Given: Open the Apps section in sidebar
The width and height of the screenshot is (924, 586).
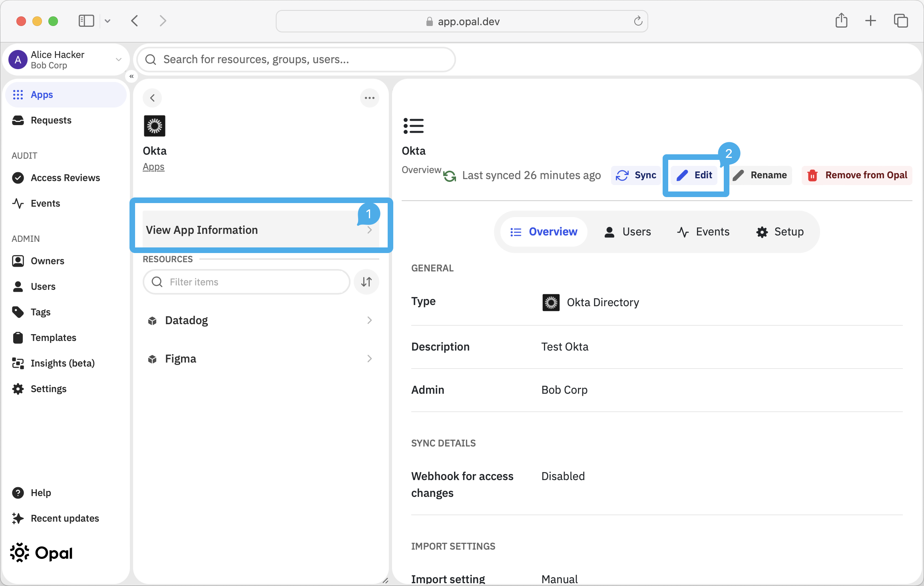Looking at the screenshot, I should pyautogui.click(x=66, y=95).
